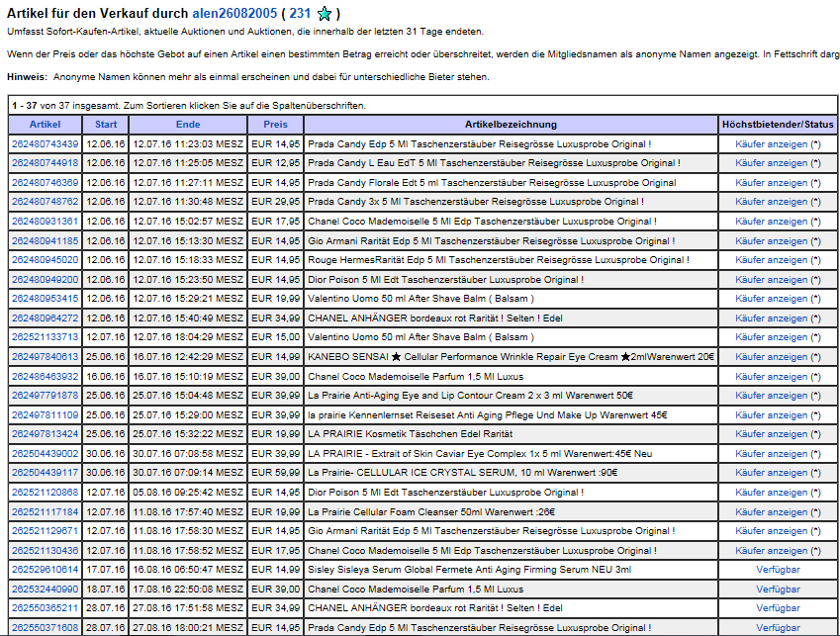
Task: Click the turquoise feedback star icon
Action: pos(325,14)
